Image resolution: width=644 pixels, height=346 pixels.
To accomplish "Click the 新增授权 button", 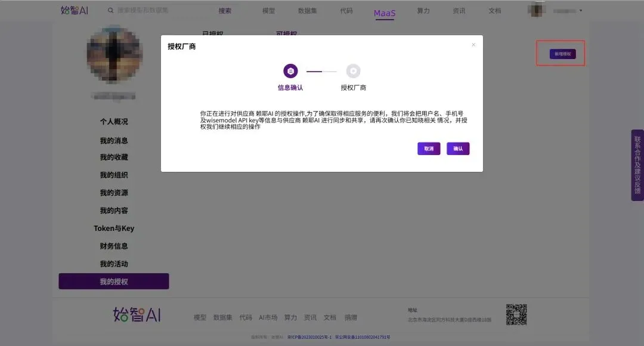I will [563, 54].
